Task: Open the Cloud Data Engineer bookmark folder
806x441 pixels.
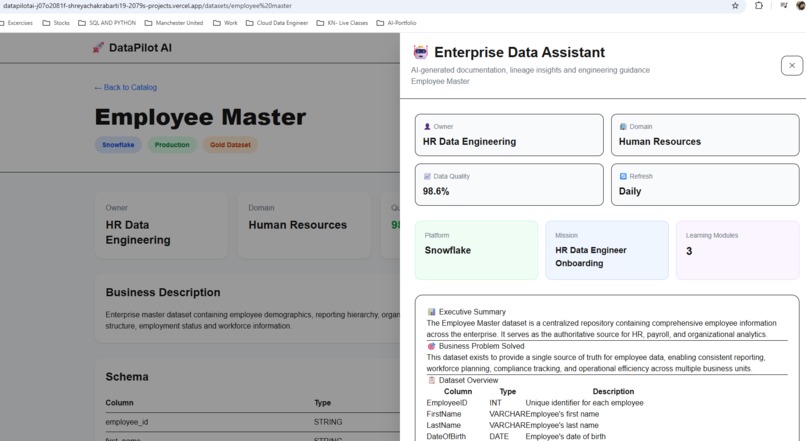Action: click(277, 23)
